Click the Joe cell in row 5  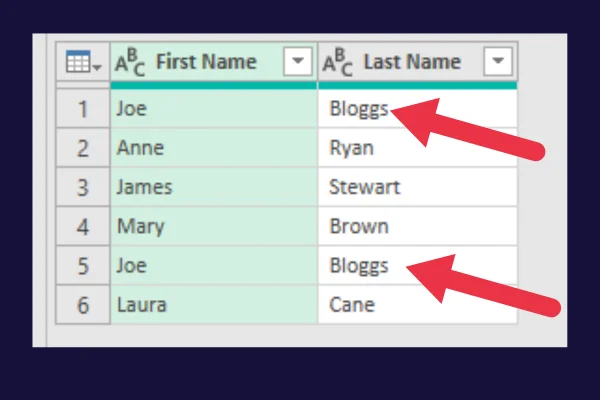pyautogui.click(x=214, y=265)
